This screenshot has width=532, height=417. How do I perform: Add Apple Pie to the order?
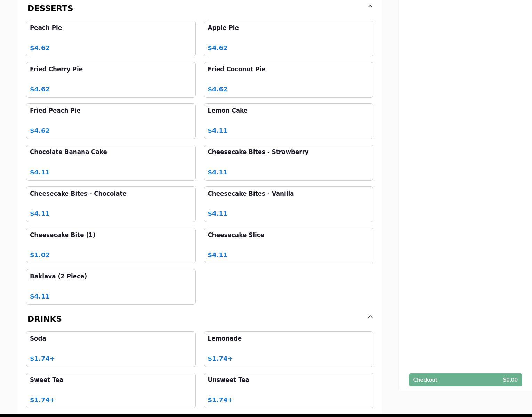(x=289, y=38)
